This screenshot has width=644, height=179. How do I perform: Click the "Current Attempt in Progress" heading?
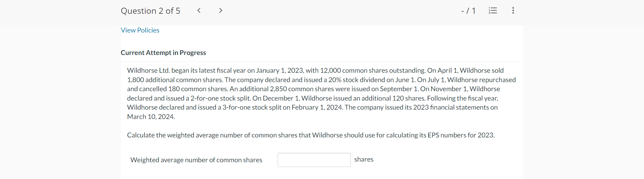click(x=163, y=53)
